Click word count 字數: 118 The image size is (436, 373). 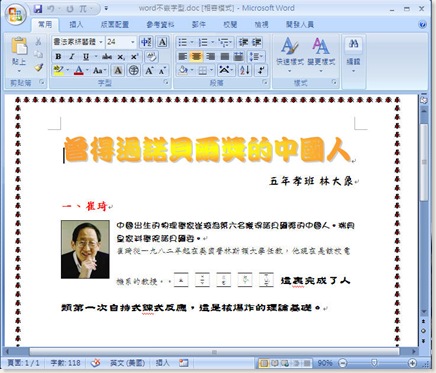pyautogui.click(x=66, y=363)
